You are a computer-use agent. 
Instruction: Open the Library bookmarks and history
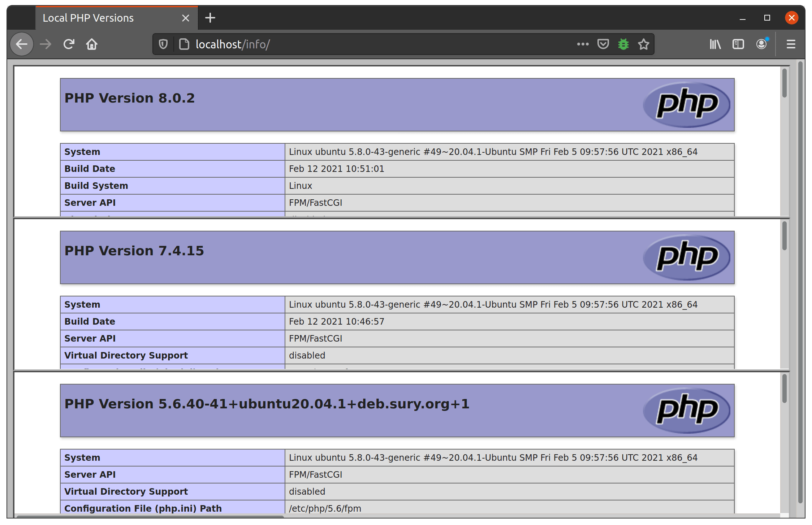pos(715,44)
